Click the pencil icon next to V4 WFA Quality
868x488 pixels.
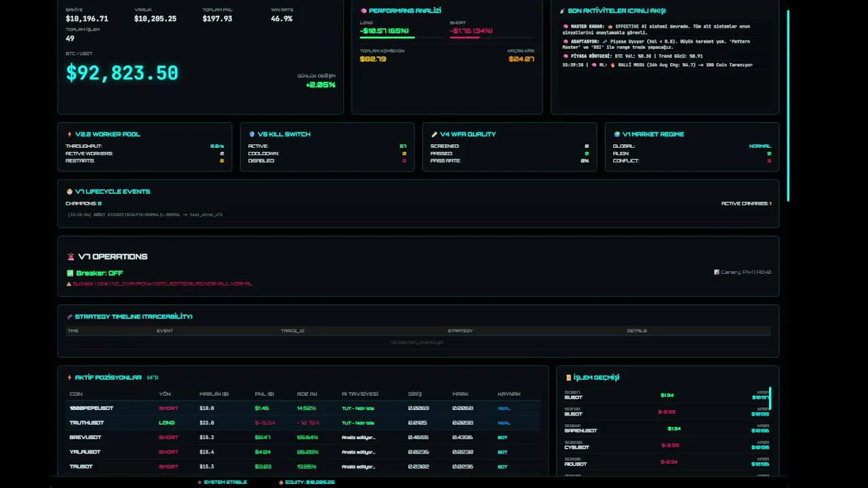point(434,134)
